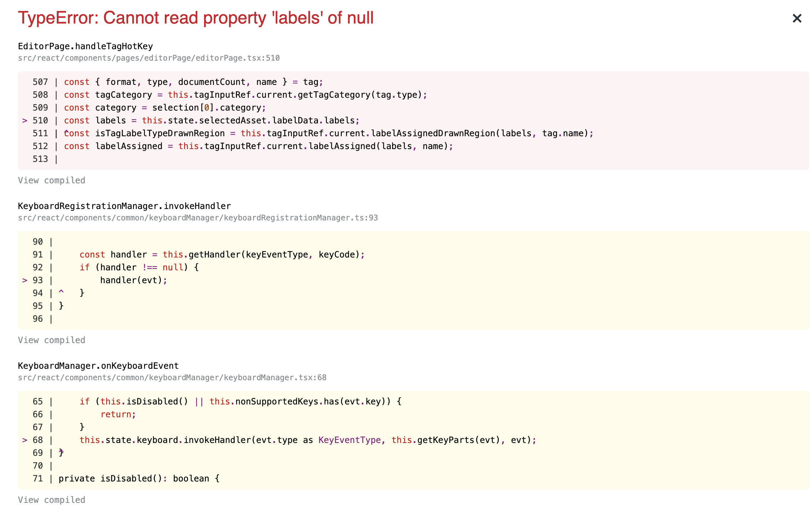Select the KeyboardRegistrationManager.invokeHandler stack frame

tap(124, 205)
